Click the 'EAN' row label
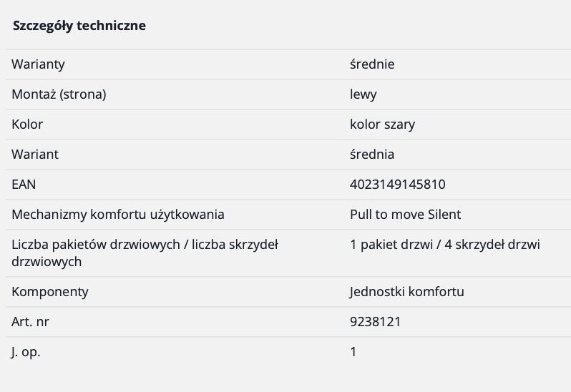571x392 pixels. coord(24,185)
